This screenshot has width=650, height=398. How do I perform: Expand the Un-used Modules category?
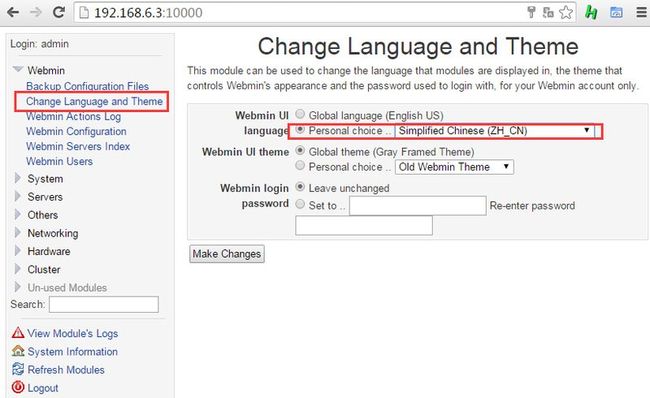tap(17, 287)
